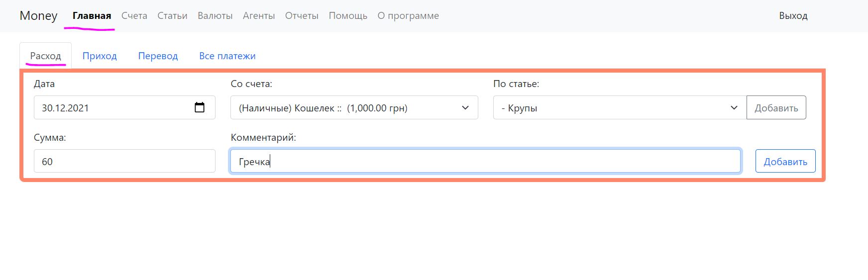868x280 pixels.
Task: Open the Валюты section
Action: 215,16
